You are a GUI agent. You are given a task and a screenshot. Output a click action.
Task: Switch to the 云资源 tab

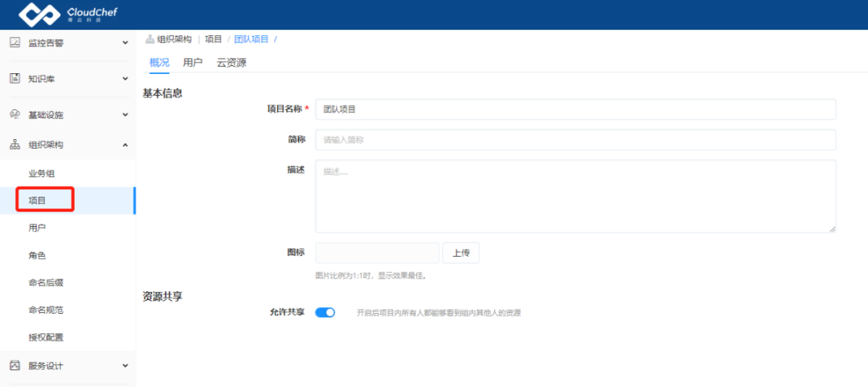coord(231,63)
